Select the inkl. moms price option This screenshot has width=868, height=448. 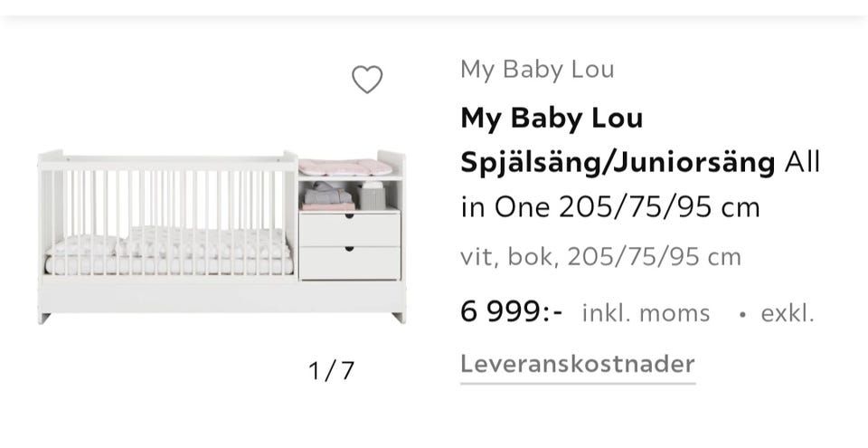click(646, 314)
